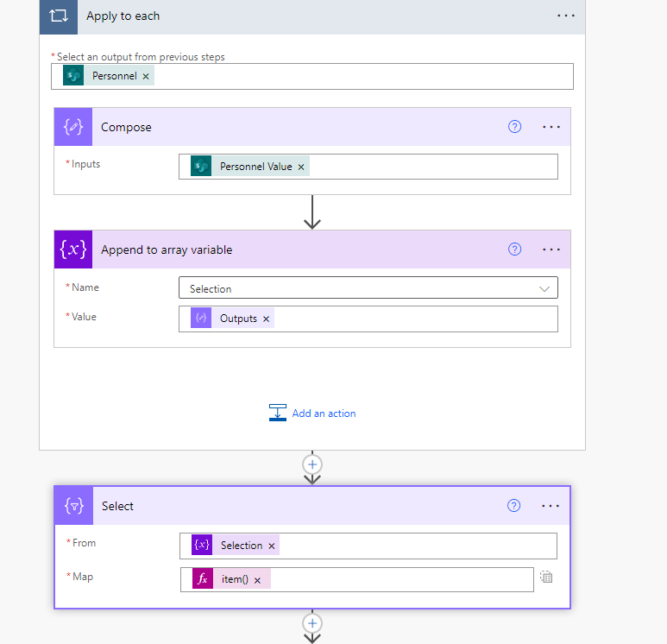Open help for the Compose action
This screenshot has height=644, width=667.
tap(515, 126)
